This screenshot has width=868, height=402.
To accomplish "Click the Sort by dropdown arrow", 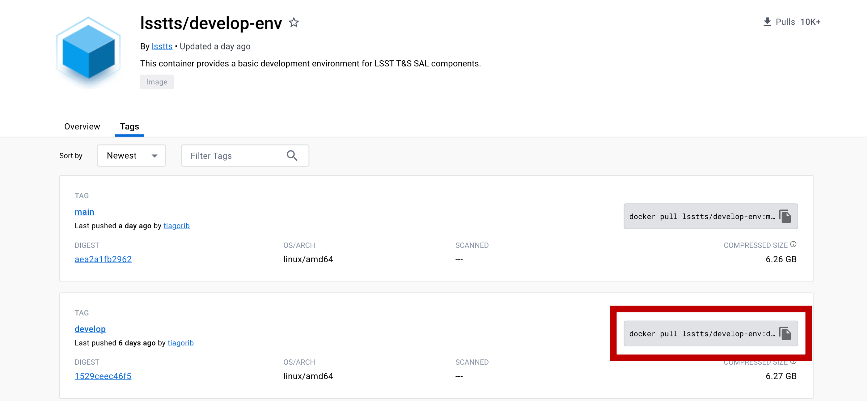I will pos(154,156).
